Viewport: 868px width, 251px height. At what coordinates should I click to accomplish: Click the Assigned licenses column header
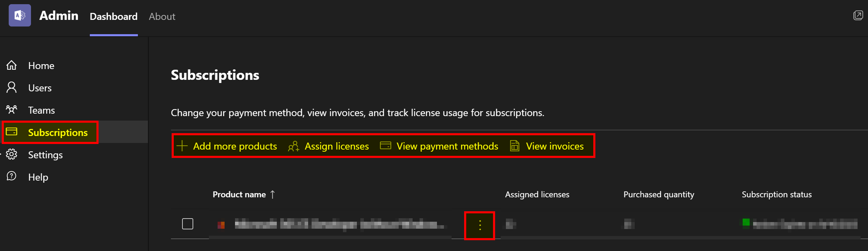pos(537,195)
